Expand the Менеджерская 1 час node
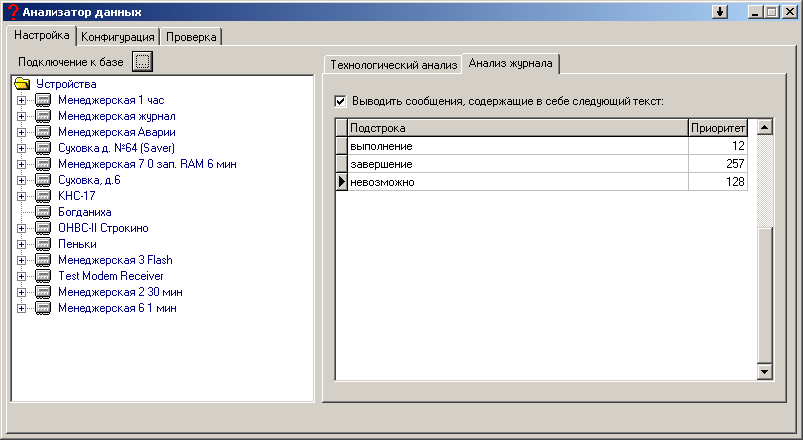This screenshot has height=440, width=803. point(21,100)
